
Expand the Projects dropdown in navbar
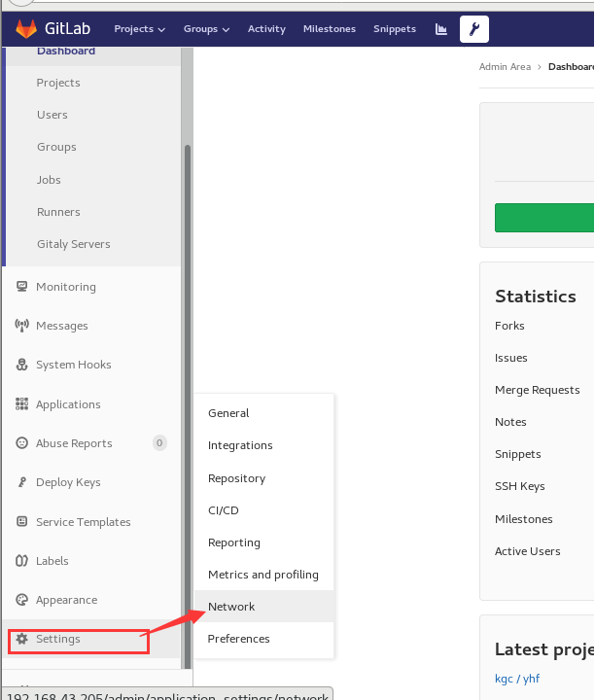tap(140, 29)
